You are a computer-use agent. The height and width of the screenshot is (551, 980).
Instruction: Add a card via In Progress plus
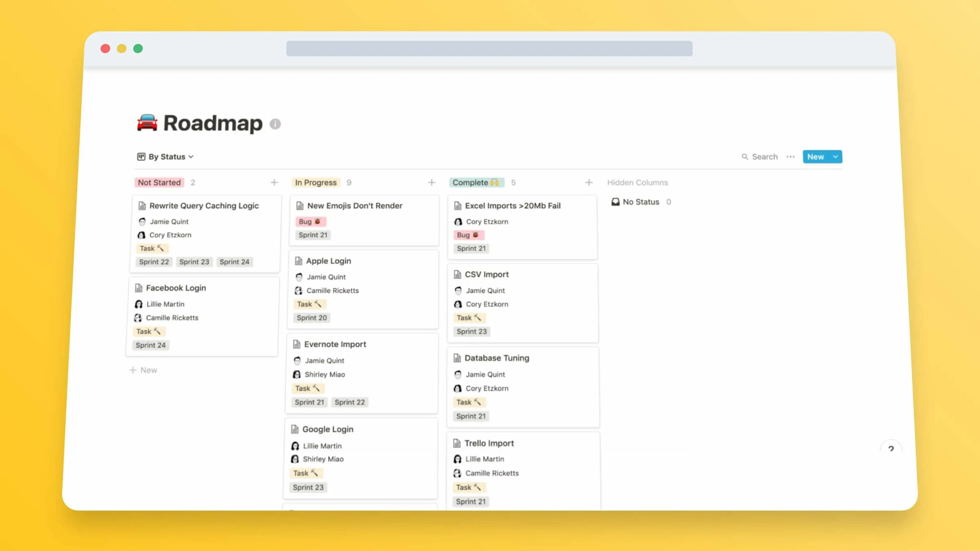tap(432, 182)
